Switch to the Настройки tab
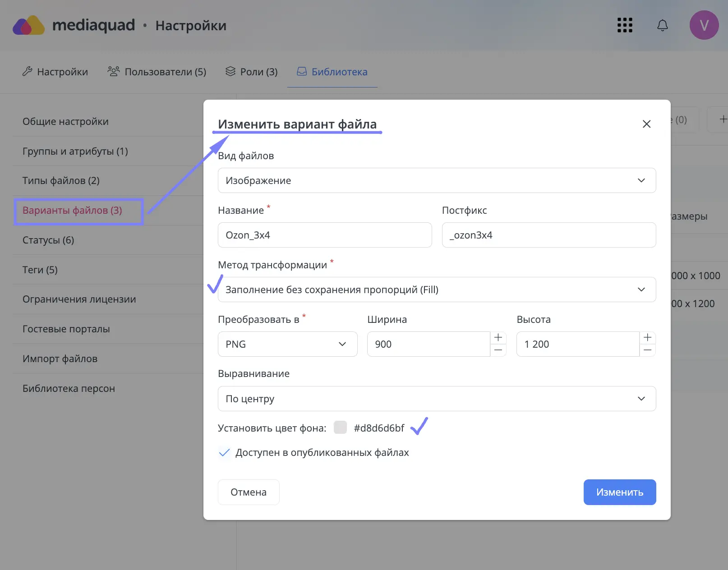The height and width of the screenshot is (570, 728). (55, 72)
